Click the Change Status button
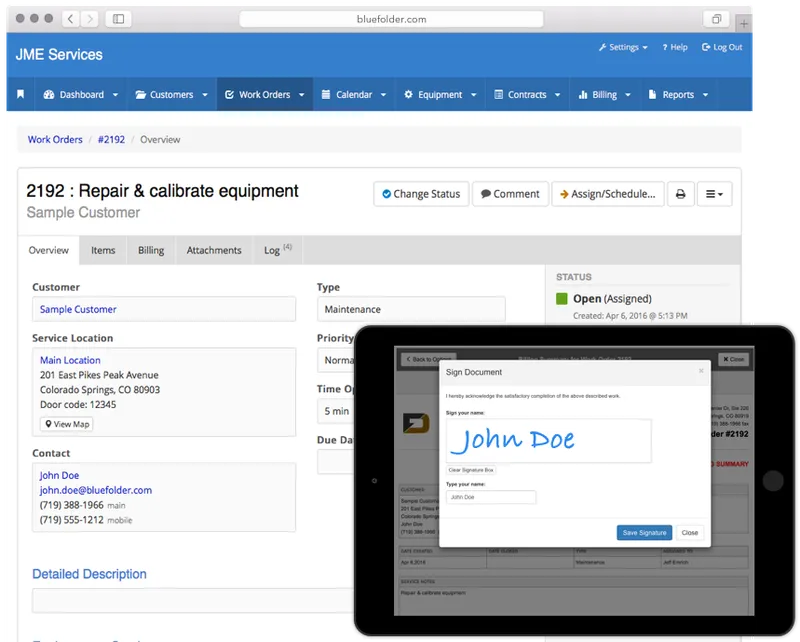This screenshot has width=800, height=642. coord(421,194)
